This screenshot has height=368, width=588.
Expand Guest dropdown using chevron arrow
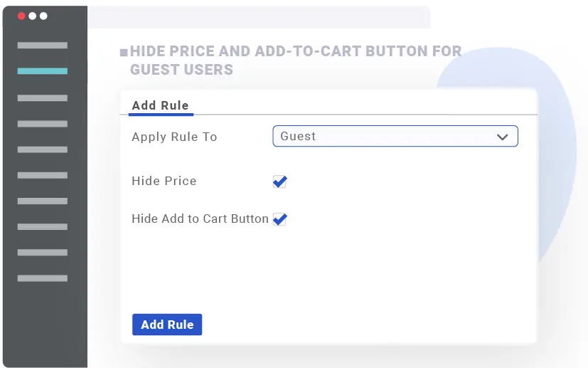point(503,137)
